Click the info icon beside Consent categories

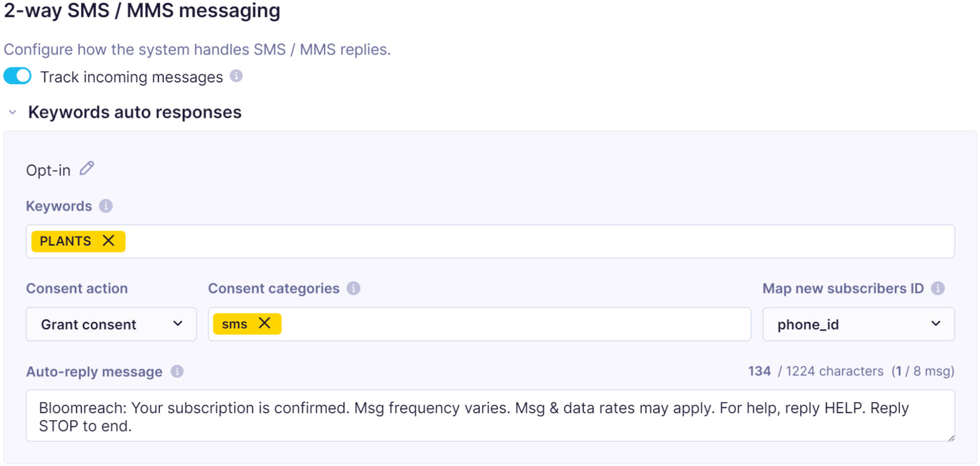tap(353, 288)
